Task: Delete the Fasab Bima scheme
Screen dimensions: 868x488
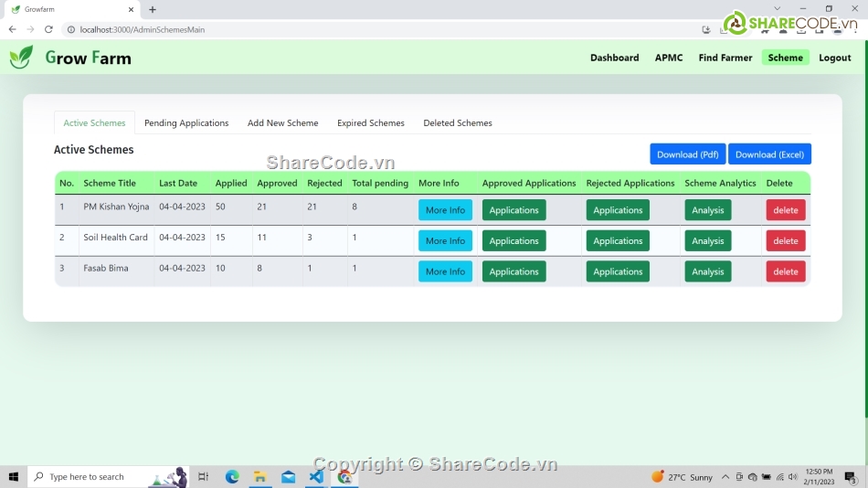Action: [x=785, y=271]
